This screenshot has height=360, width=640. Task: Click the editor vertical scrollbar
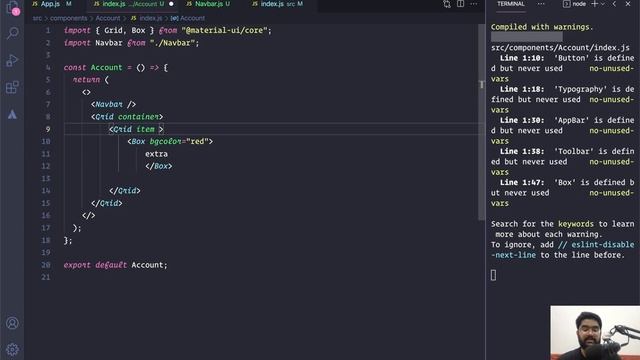482,122
